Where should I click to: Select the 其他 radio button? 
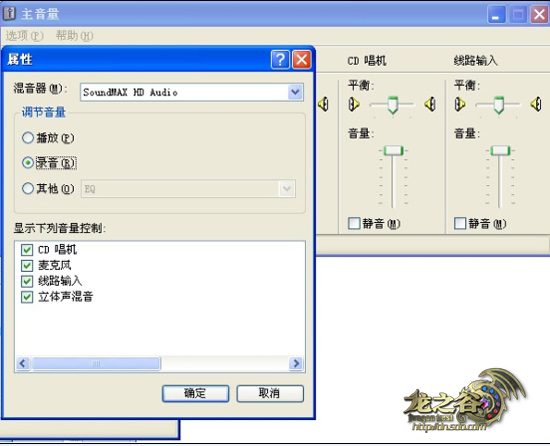point(28,189)
